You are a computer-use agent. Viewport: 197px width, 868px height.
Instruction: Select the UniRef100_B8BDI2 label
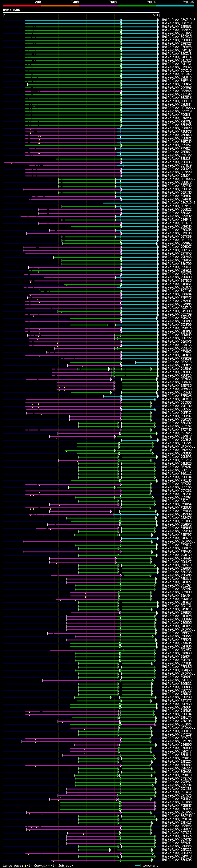pyautogui.click(x=177, y=182)
